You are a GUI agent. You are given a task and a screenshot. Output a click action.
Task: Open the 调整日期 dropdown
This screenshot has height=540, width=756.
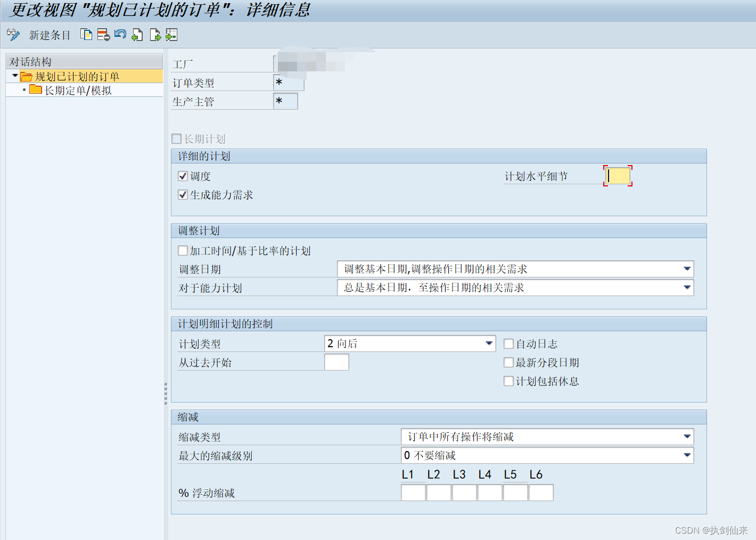click(x=687, y=269)
